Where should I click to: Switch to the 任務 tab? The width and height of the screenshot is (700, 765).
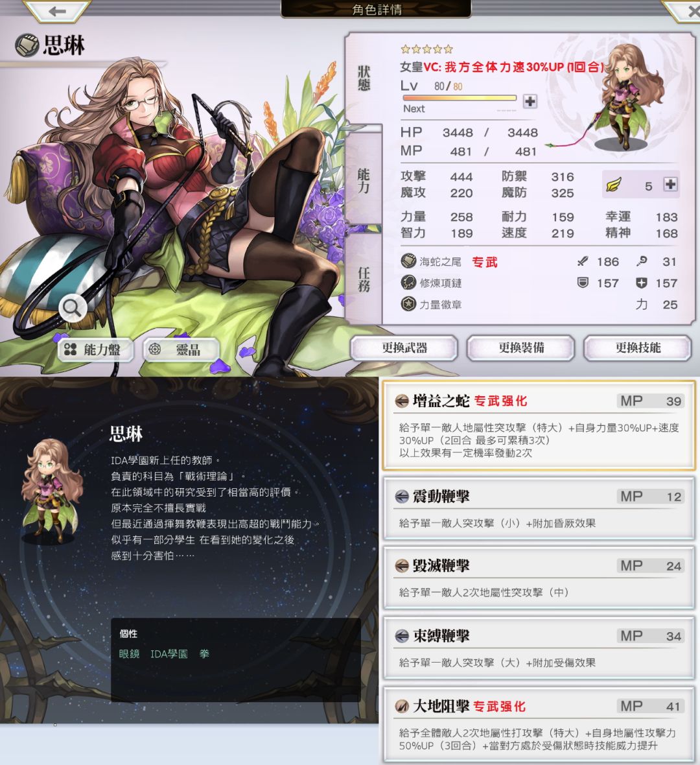tap(364, 279)
